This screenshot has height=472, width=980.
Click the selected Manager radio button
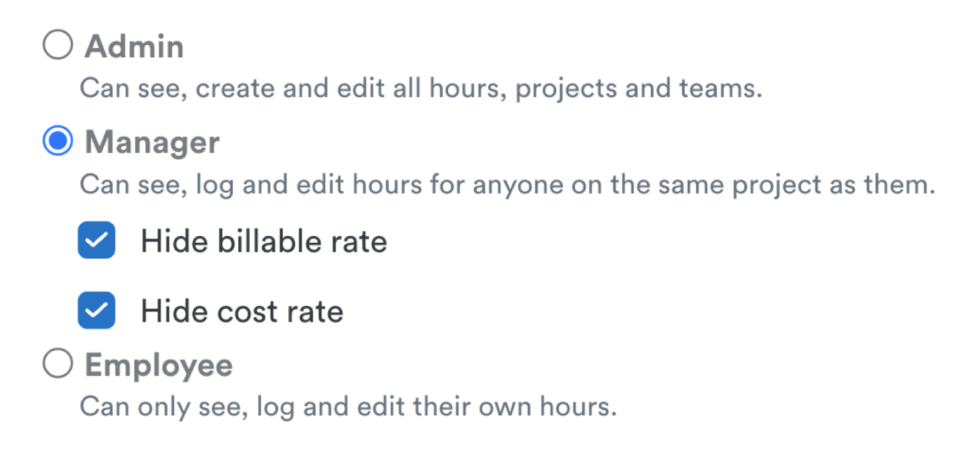[57, 142]
